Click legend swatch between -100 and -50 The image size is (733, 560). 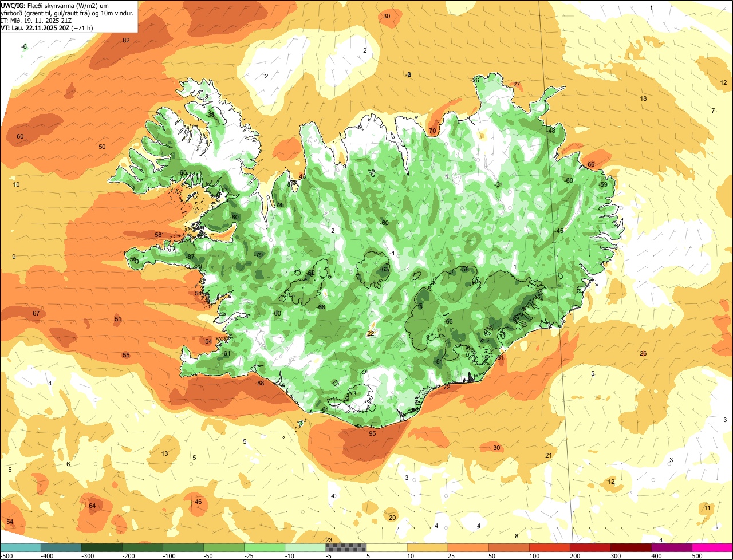pos(183,547)
